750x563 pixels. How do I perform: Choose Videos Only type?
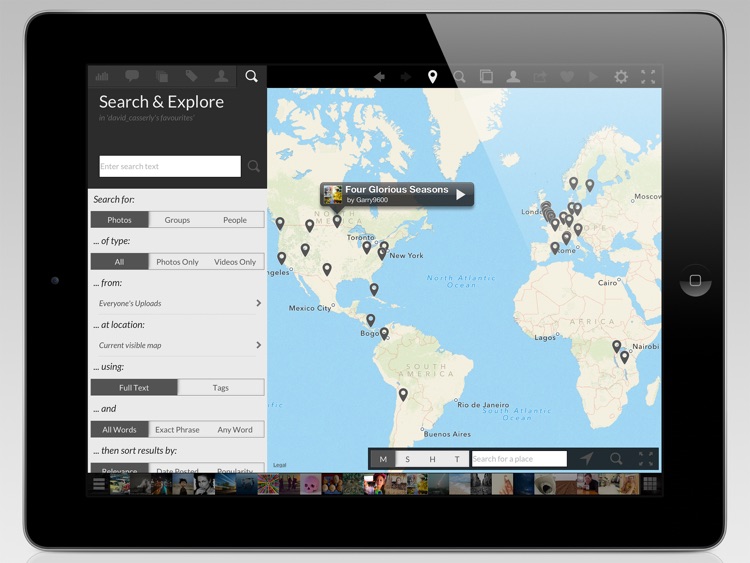click(x=235, y=262)
